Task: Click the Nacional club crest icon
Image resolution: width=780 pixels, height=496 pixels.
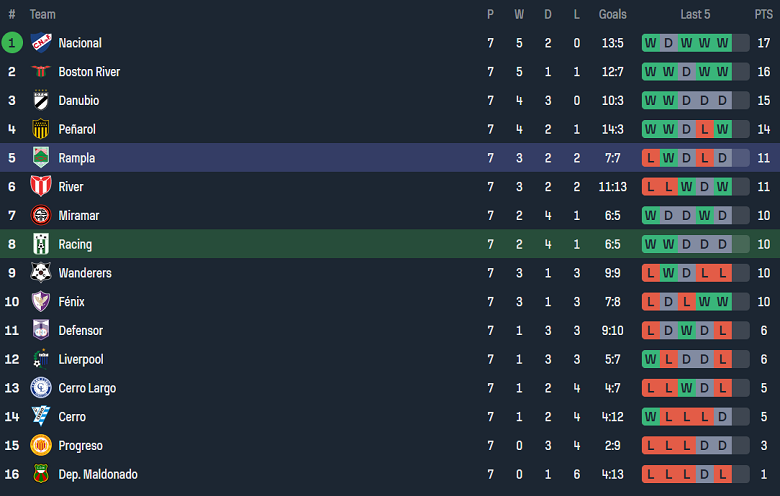Action: pyautogui.click(x=41, y=43)
